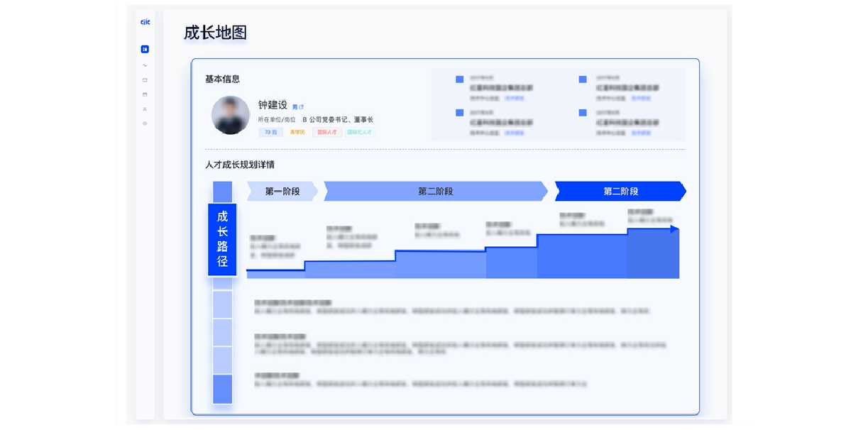
Task: Click the arrowhead at growth chart end
Action: (674, 229)
